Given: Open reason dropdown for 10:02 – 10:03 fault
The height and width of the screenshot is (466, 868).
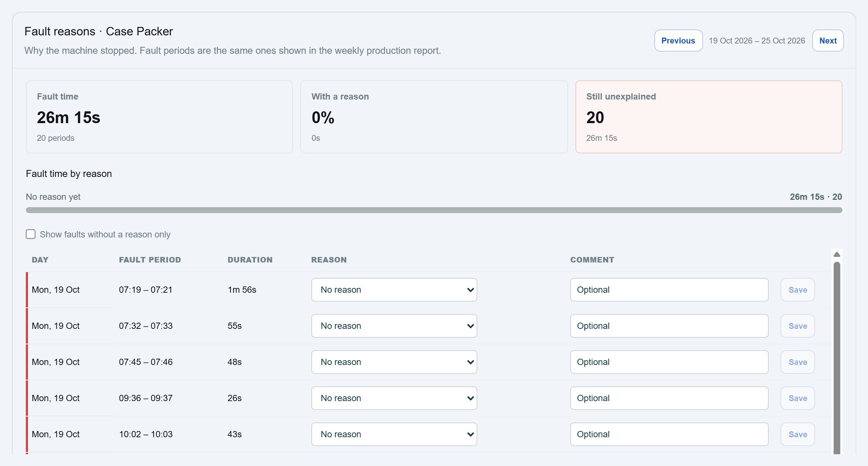Looking at the screenshot, I should (394, 434).
